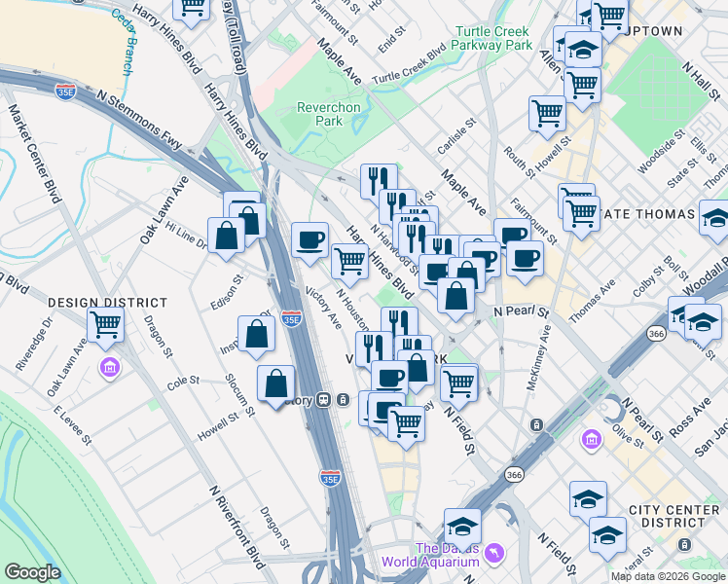Click the restaurant marker south of Reverchon Park

pyautogui.click(x=379, y=181)
